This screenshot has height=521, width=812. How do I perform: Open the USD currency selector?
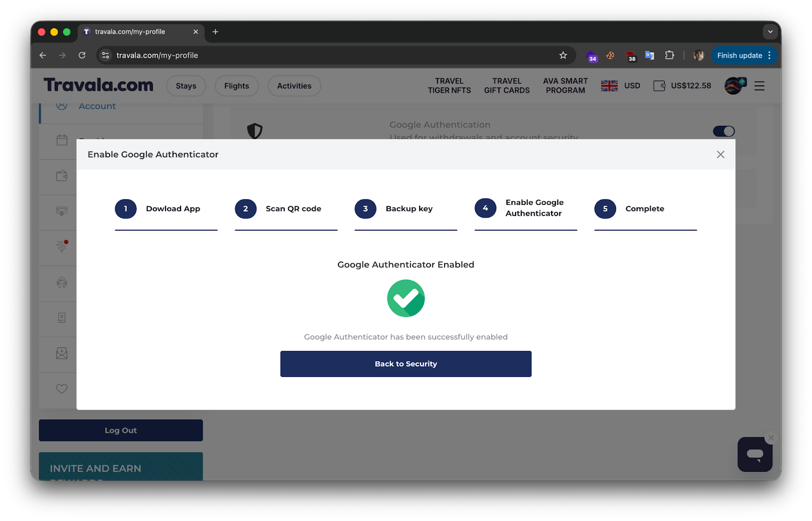click(x=632, y=85)
